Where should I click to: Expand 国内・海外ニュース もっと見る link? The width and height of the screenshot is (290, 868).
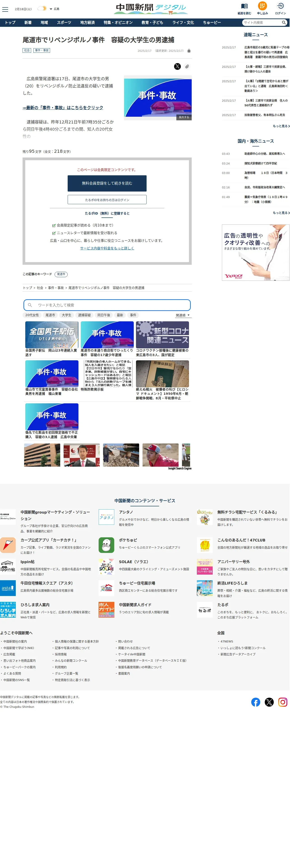281,213
